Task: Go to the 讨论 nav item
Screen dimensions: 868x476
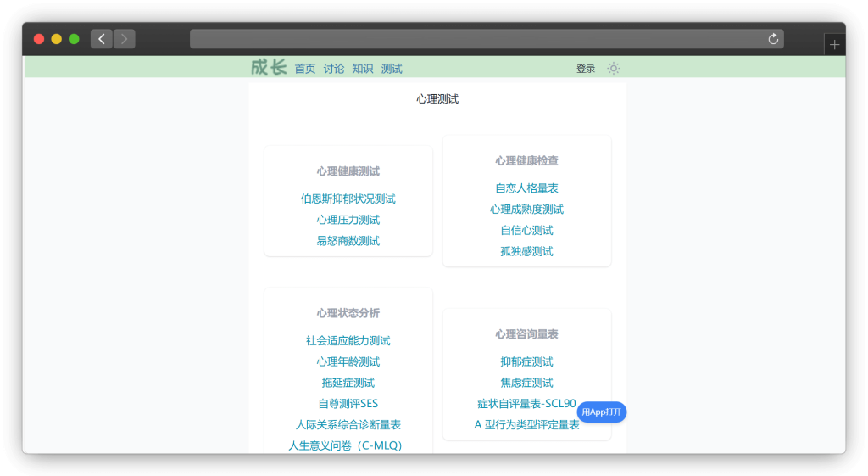Action: [334, 69]
